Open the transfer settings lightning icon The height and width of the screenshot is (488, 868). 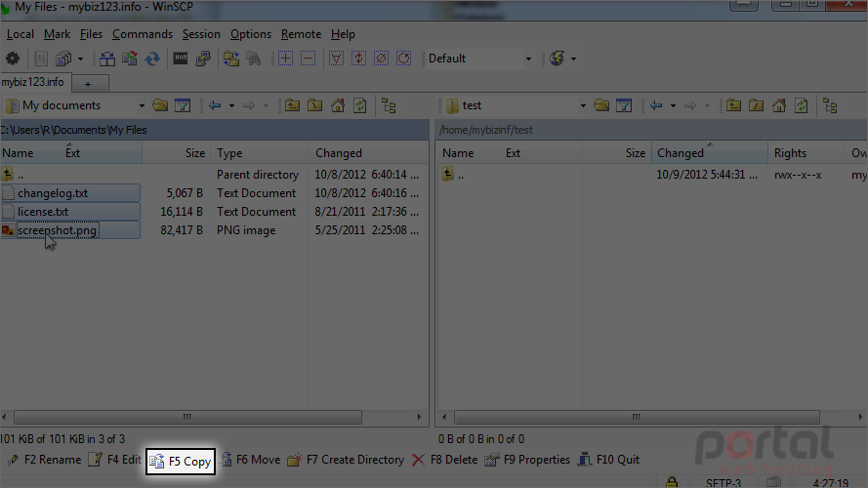(557, 59)
